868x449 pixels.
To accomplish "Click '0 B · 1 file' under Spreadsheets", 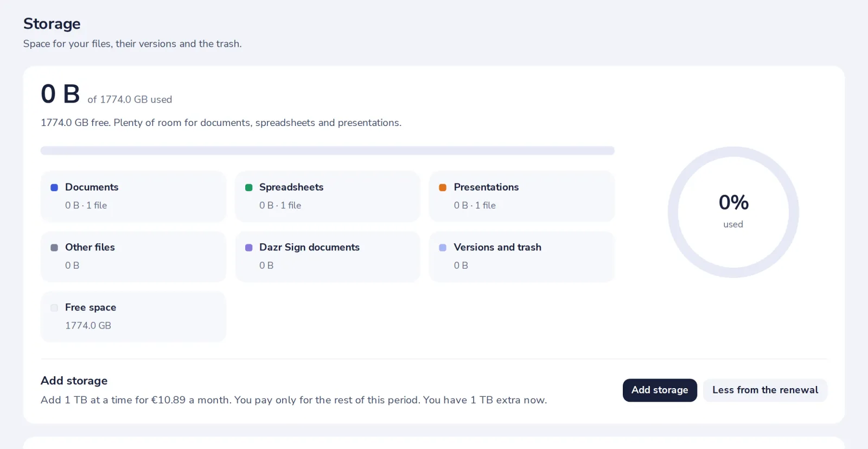I will pos(280,205).
